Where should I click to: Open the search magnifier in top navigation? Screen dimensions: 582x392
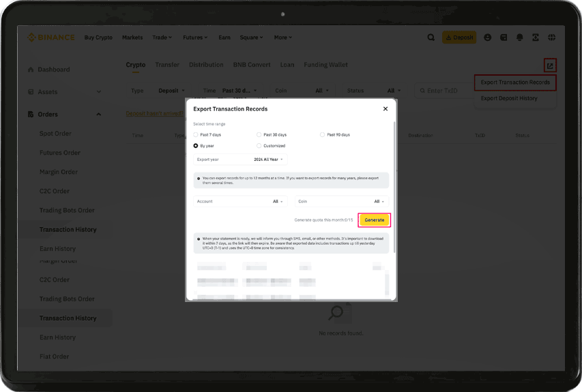[x=431, y=37]
